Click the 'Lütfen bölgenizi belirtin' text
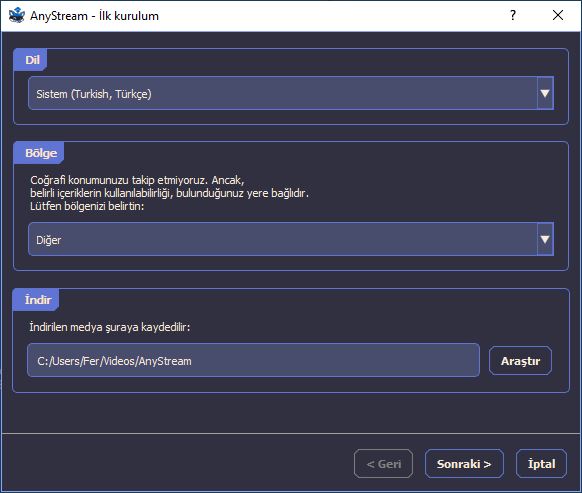The height and width of the screenshot is (493, 582). [87, 206]
